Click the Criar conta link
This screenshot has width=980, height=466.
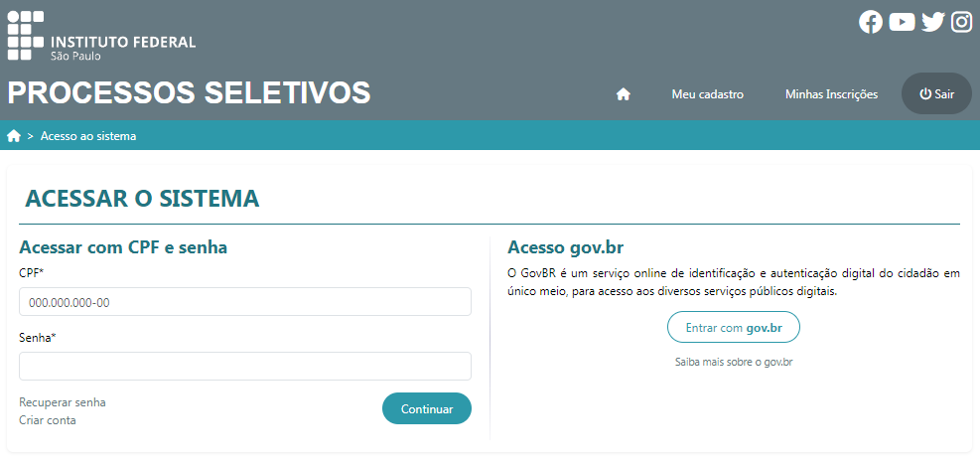[x=48, y=420]
